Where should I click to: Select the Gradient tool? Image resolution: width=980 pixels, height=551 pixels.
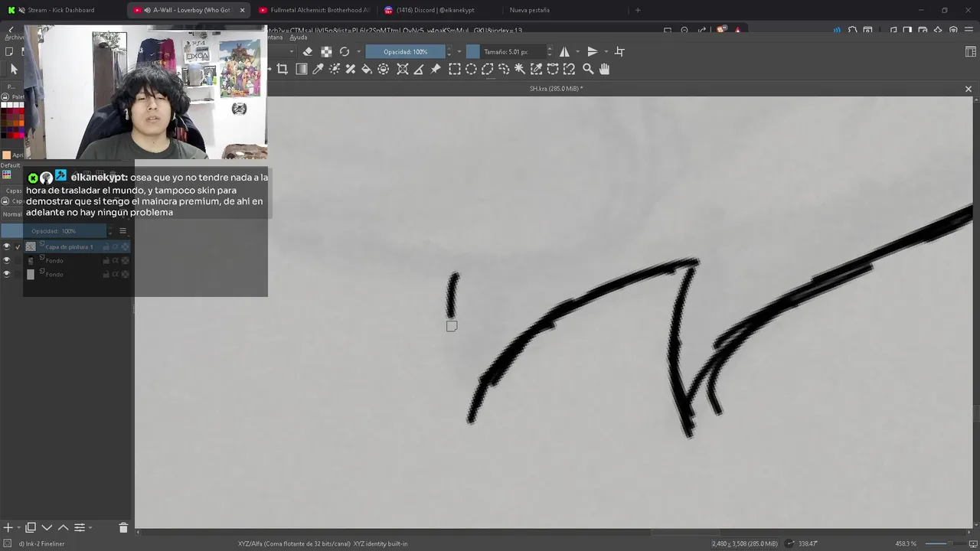(x=302, y=69)
